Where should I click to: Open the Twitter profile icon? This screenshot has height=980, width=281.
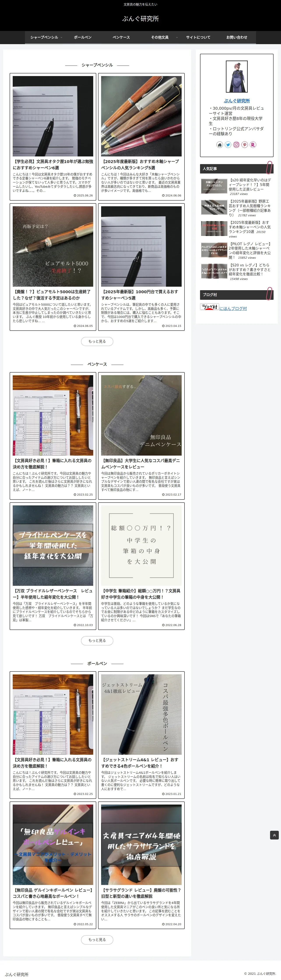pos(228,145)
